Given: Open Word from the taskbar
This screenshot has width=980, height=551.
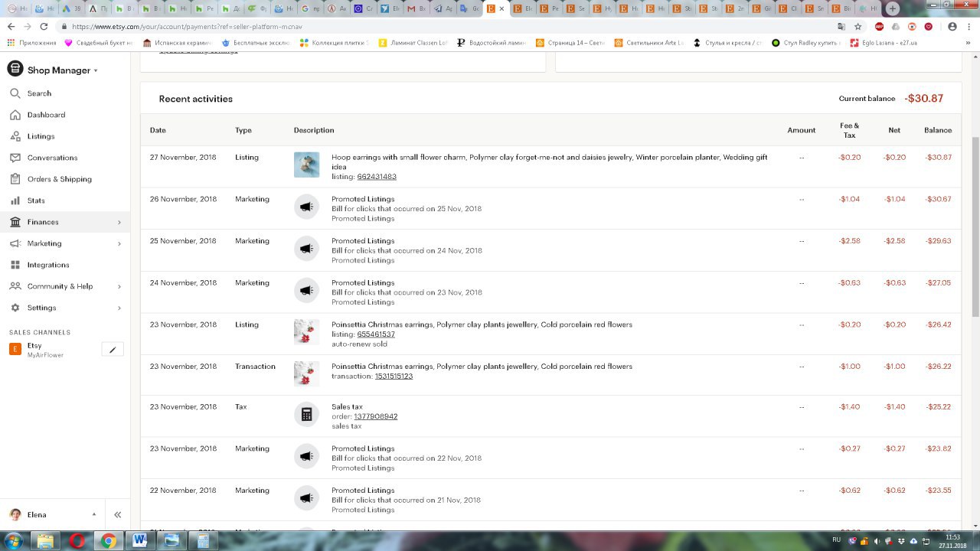Looking at the screenshot, I should click(x=139, y=540).
